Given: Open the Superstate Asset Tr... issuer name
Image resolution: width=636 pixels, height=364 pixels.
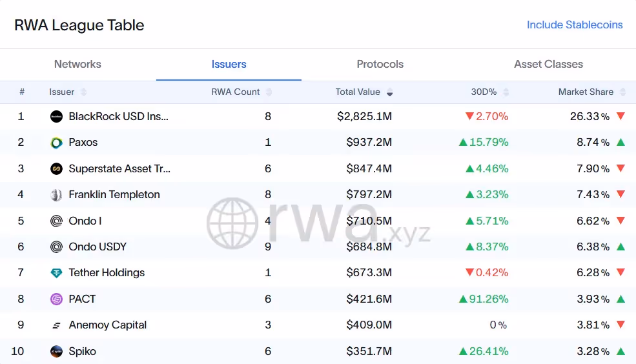Looking at the screenshot, I should pyautogui.click(x=119, y=168).
